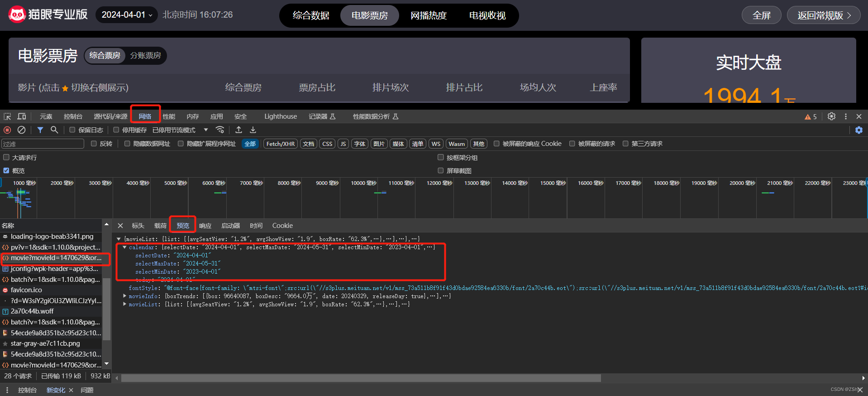868x396 pixels.
Task: Click the 过滤 filter input field
Action: click(x=43, y=144)
